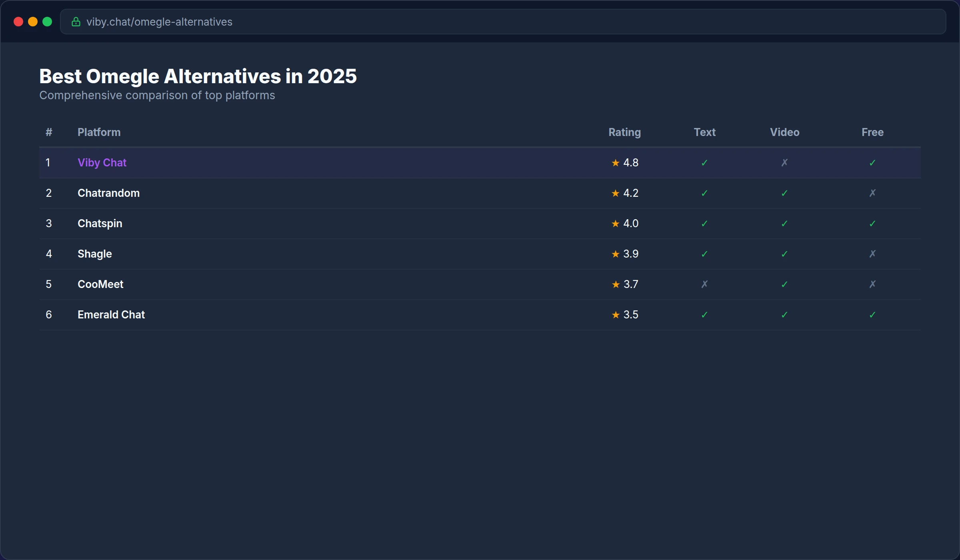Click the CooMeet platform name
Screen dimensions: 960x560
[x=100, y=284]
